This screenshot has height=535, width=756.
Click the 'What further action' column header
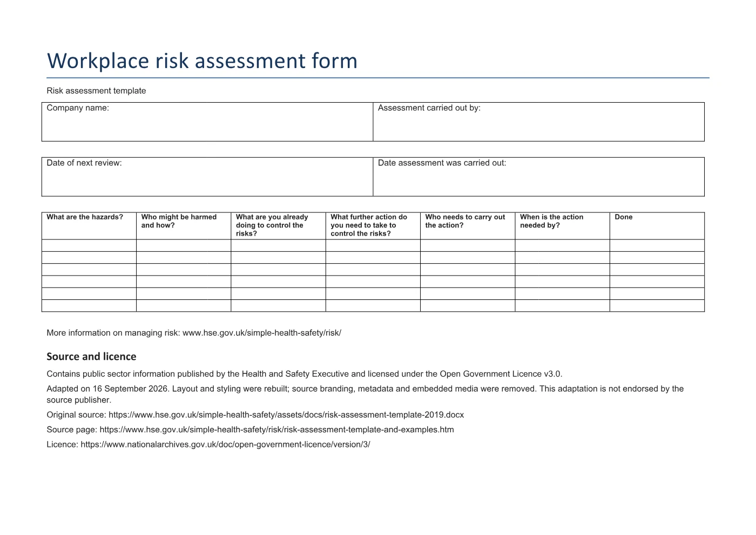pos(373,225)
